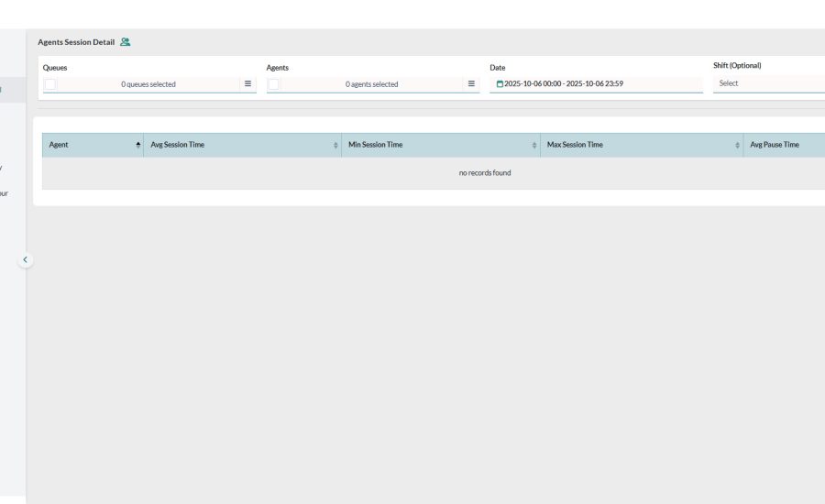Open the Shift (Optional) select dropdown
Viewport: 825px width, 504px height.
point(768,83)
